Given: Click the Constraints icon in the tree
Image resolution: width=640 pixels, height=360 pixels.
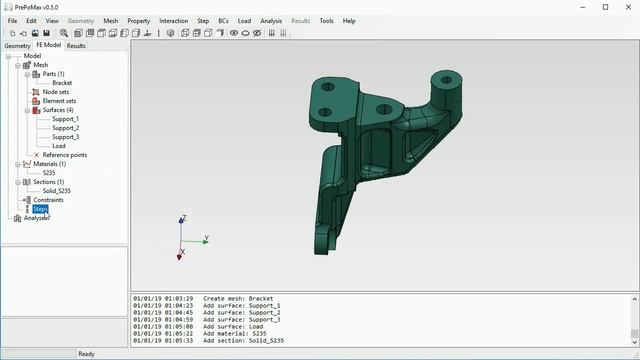Looking at the screenshot, I should point(27,200).
